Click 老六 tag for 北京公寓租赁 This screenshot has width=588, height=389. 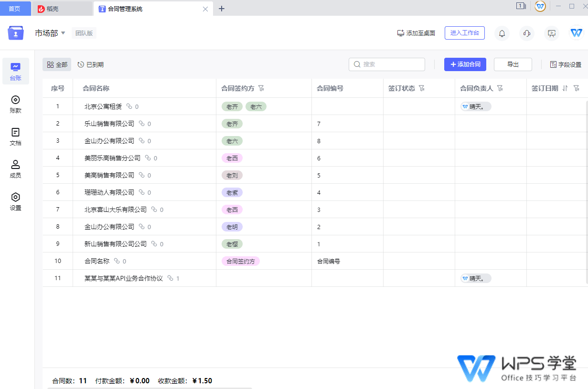(256, 106)
